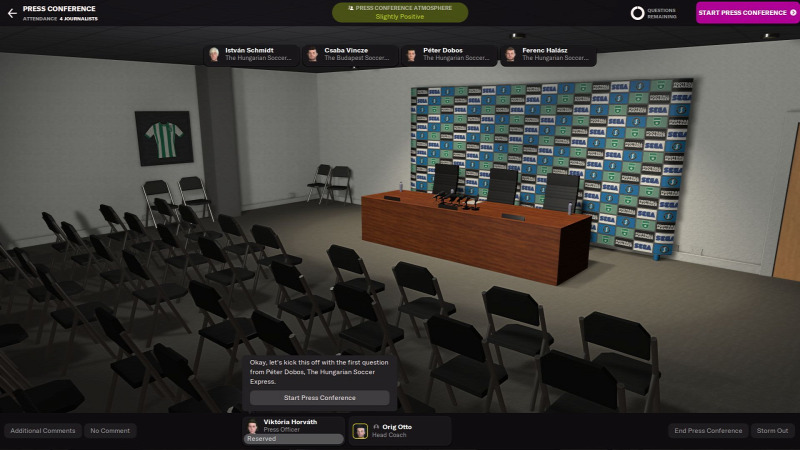This screenshot has height=450, width=800.
Task: Click the Press Conference Atmosphere indicator
Action: (400, 13)
